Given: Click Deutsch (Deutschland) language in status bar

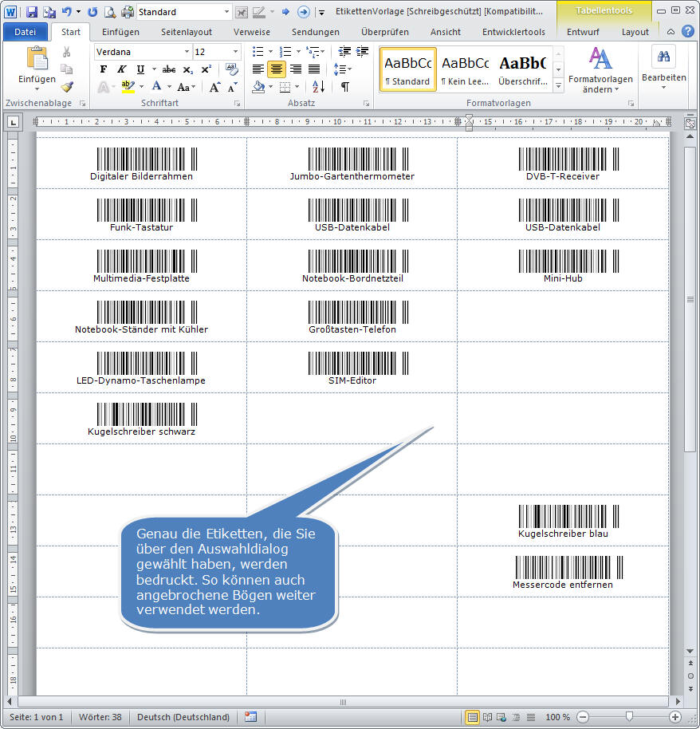Looking at the screenshot, I should 183,717.
